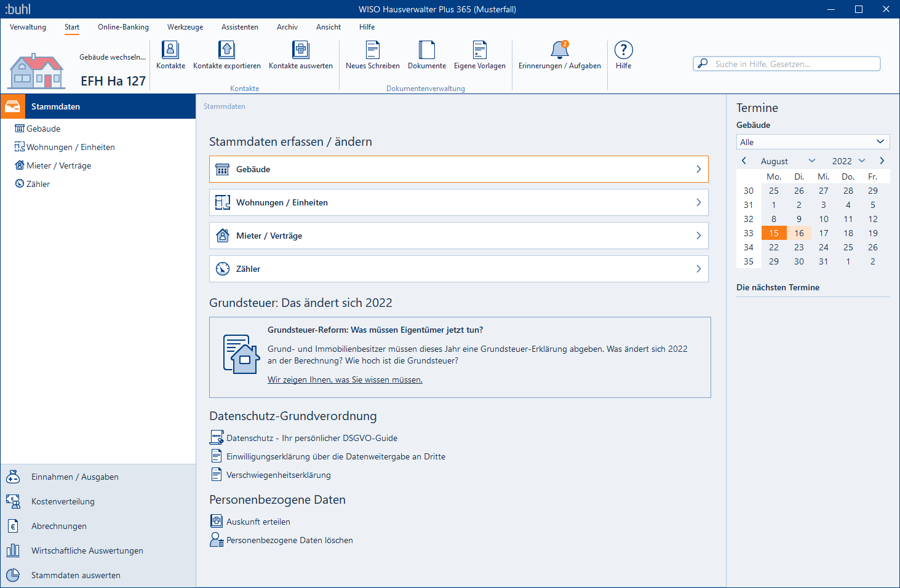Select August 31 in calendar
This screenshot has width=900, height=588.
pos(823,261)
